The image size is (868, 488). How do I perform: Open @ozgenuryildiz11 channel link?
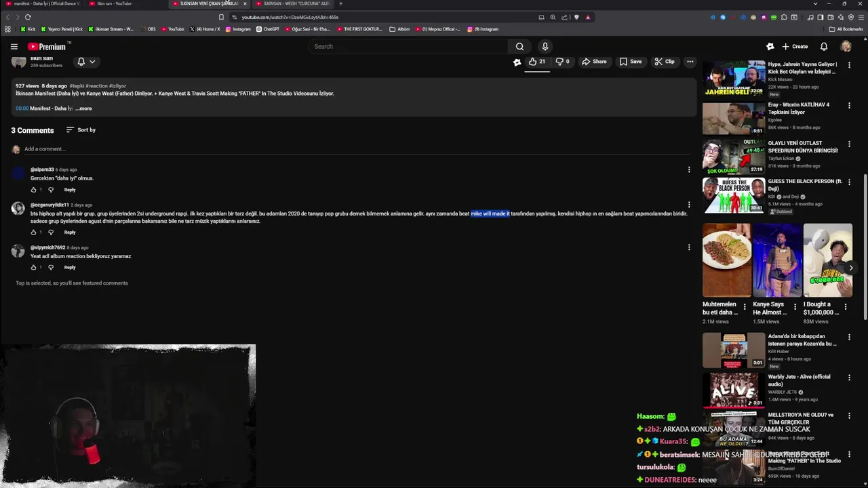click(50, 205)
